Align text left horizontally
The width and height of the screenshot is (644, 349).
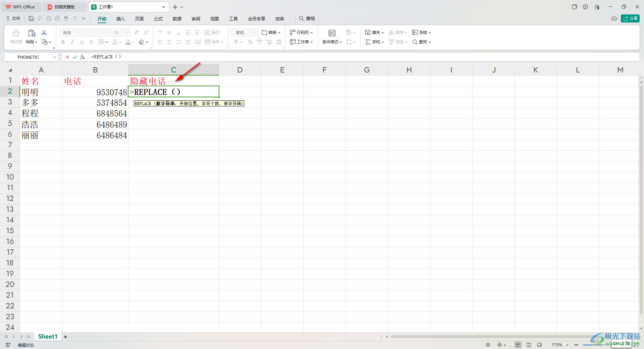[160, 42]
